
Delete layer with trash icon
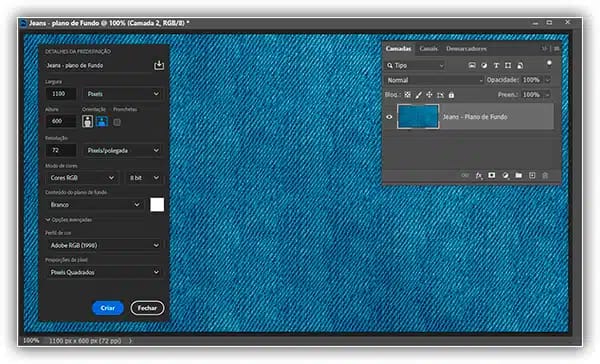(545, 175)
